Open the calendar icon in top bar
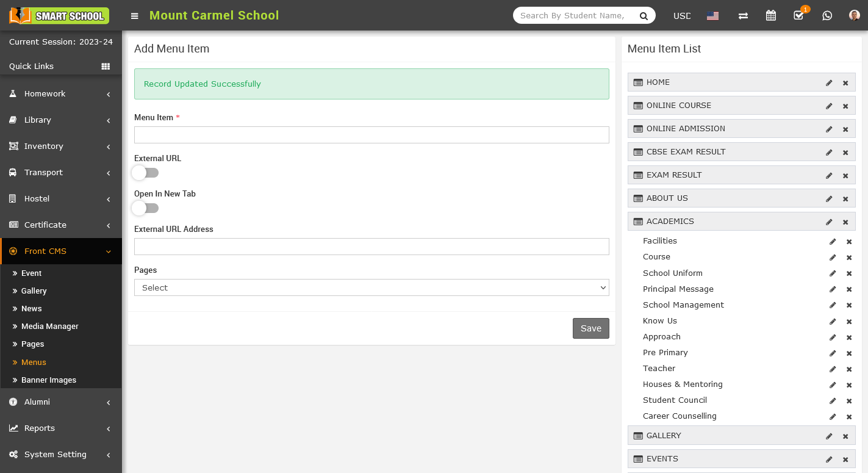The height and width of the screenshot is (473, 868). (x=771, y=16)
